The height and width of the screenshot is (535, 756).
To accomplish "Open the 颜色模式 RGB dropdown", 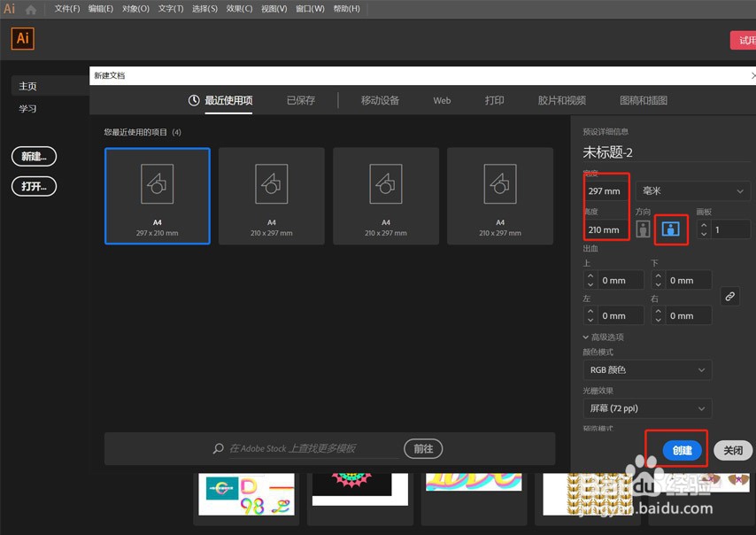I will (646, 369).
